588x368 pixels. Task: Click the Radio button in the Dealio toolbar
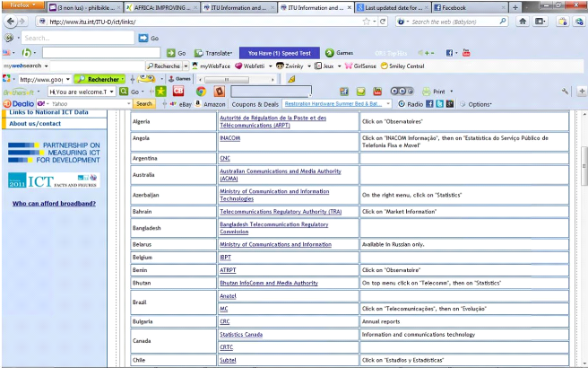(x=411, y=104)
